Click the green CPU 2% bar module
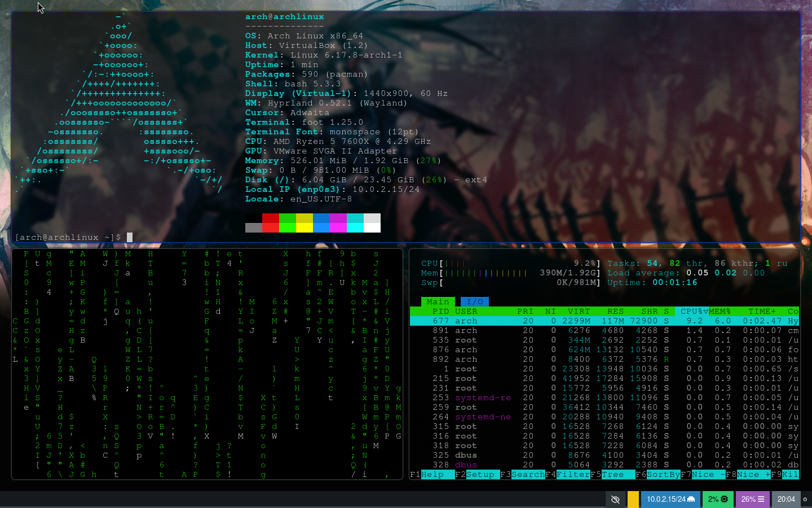 click(718, 499)
